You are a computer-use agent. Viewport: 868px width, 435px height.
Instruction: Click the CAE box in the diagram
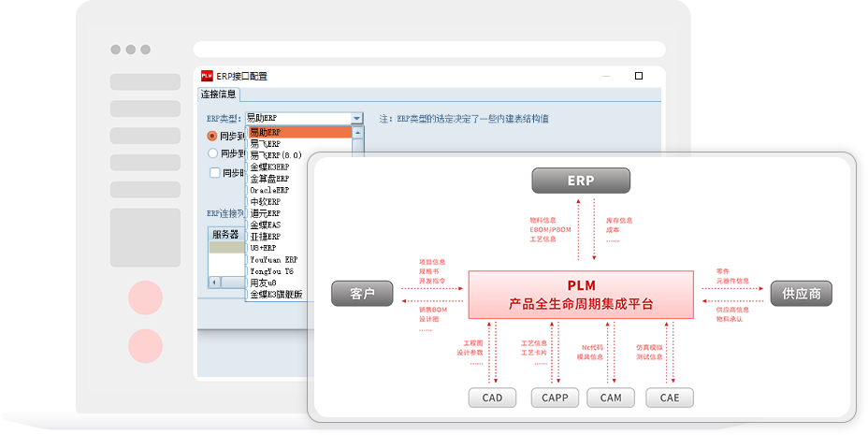click(670, 398)
